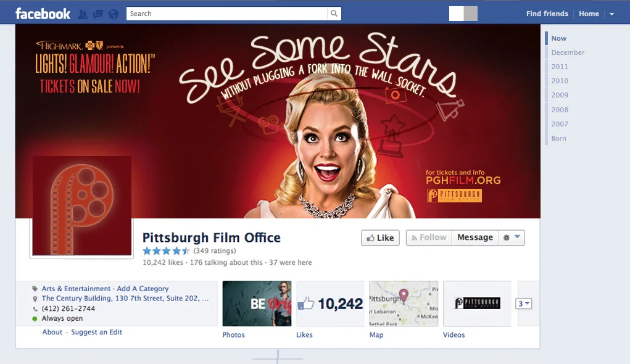Viewport: 630px width, 364px height.
Task: Follow the page
Action: click(x=429, y=238)
